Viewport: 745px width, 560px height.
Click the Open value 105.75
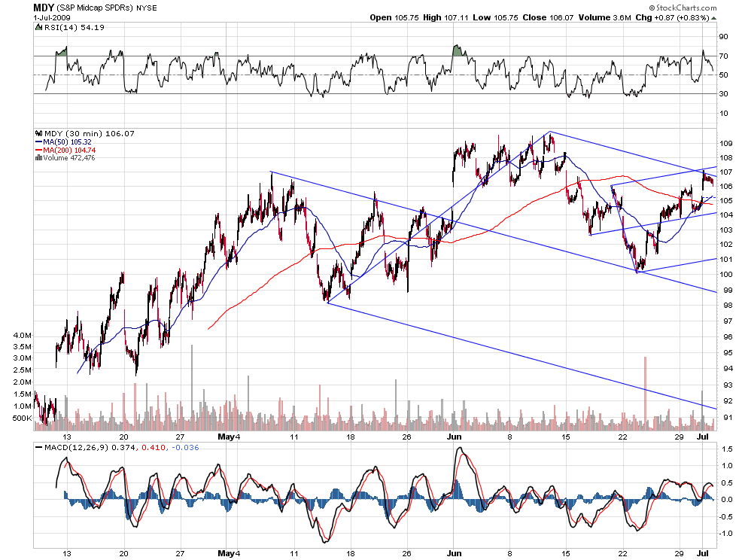coord(406,17)
